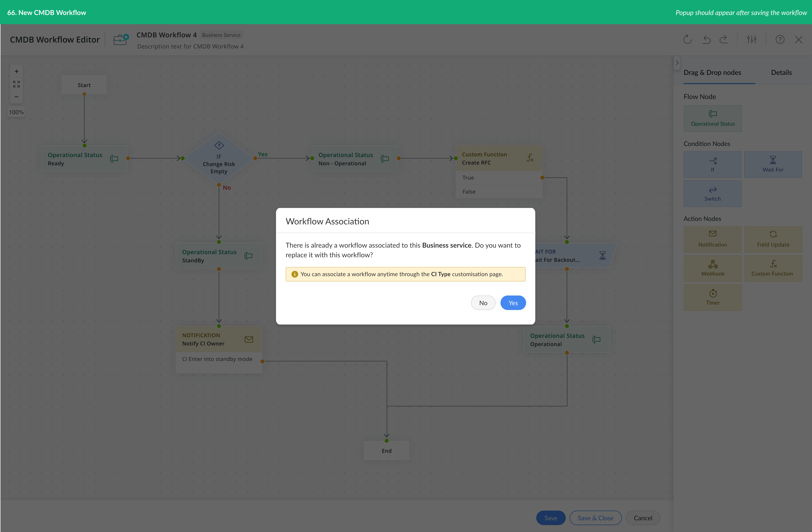Close the CMDB Workflow Editor

pos(799,40)
